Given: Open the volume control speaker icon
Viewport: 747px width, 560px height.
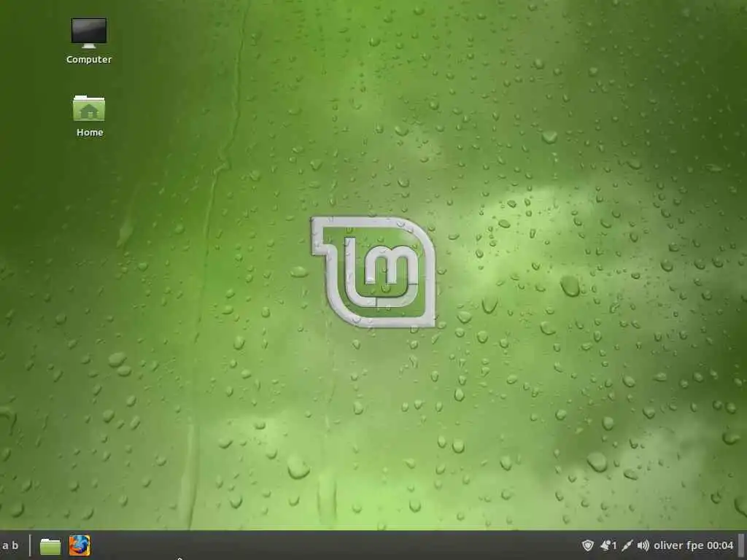Looking at the screenshot, I should [x=643, y=545].
